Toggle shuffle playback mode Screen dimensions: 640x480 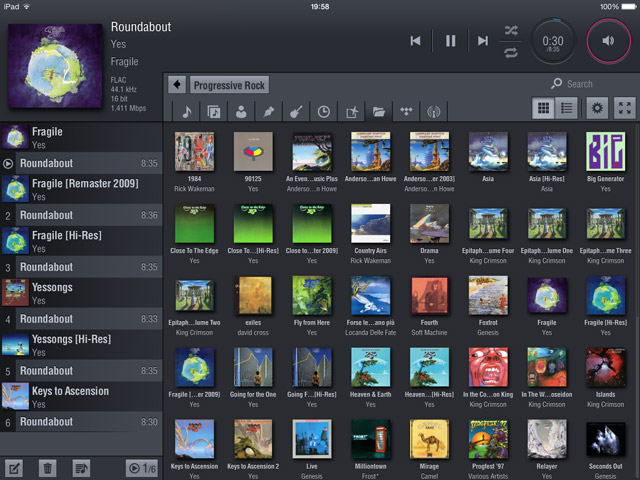click(512, 30)
